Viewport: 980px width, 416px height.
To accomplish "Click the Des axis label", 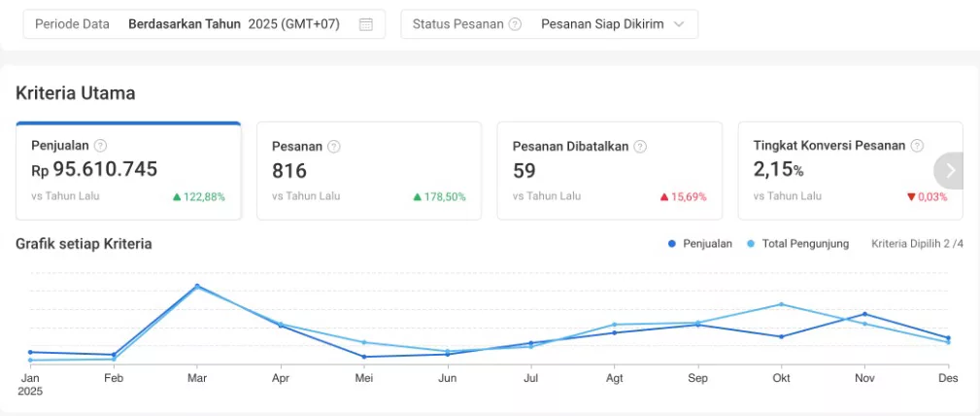I will point(949,378).
